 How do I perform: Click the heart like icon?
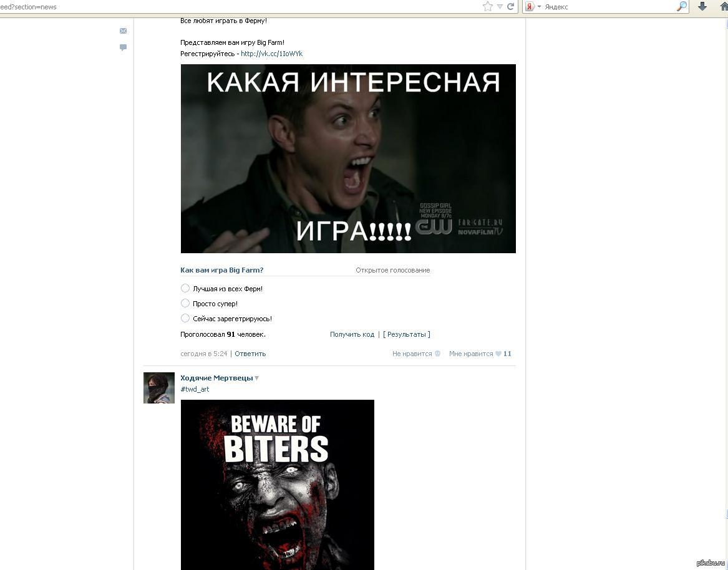point(498,354)
